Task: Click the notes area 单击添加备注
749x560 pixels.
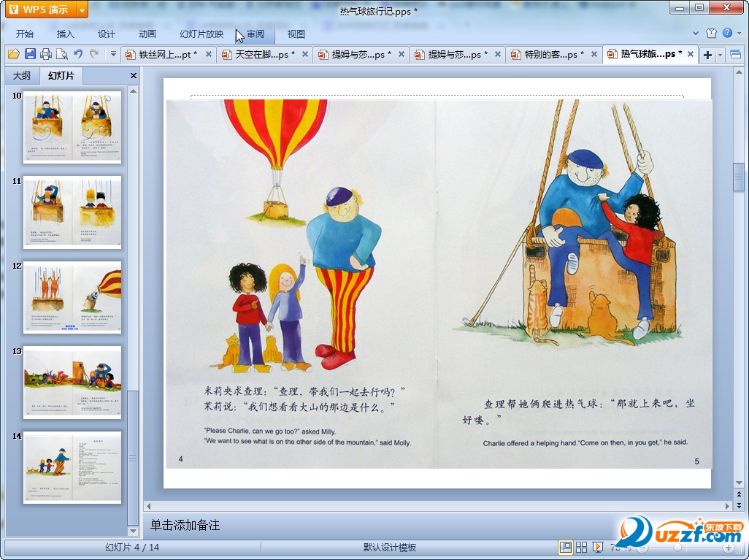Action: point(185,525)
